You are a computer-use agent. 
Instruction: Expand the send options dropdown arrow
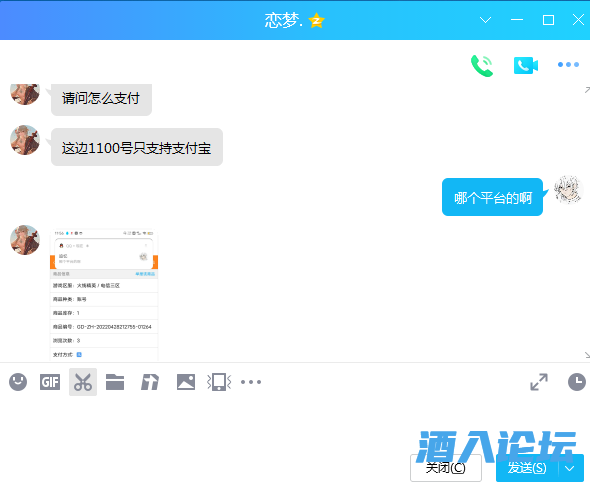point(570,468)
